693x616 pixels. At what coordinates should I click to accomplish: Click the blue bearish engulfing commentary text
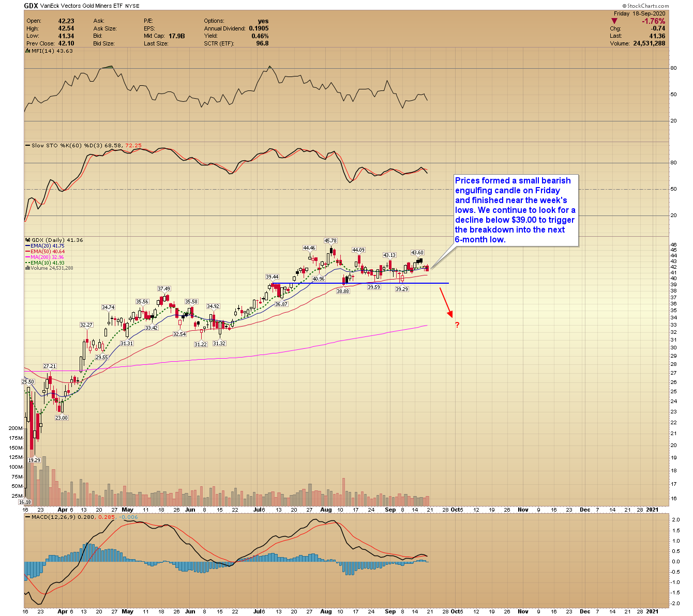point(515,210)
